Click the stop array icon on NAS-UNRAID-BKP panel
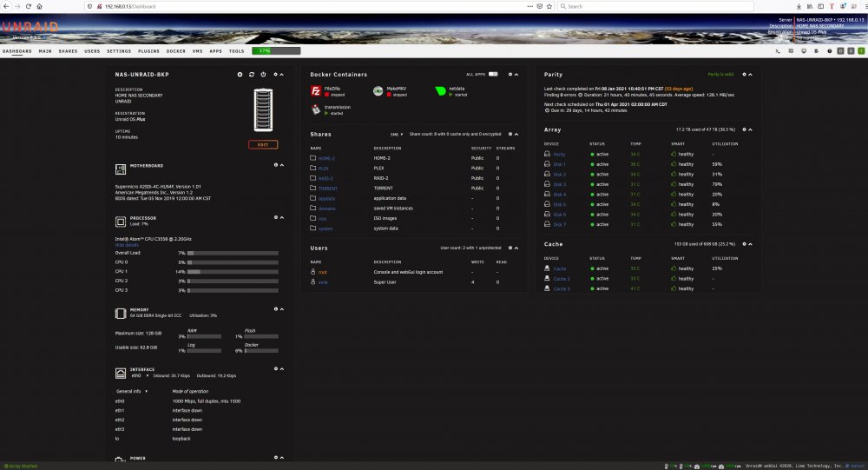The image size is (868, 470). click(240, 74)
